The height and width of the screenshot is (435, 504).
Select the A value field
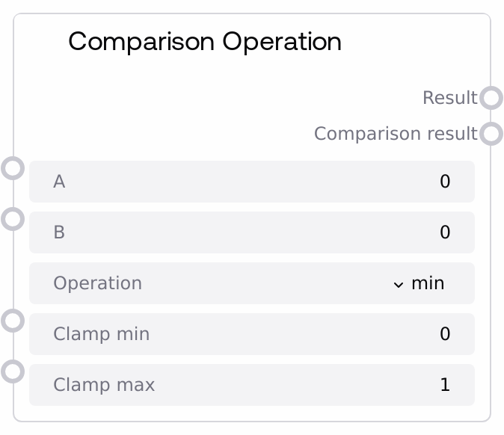(x=251, y=182)
